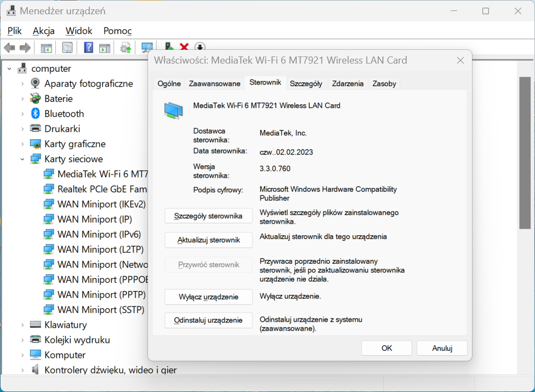
Task: Click the Forward arrow in the toolbar
Action: [x=25, y=47]
